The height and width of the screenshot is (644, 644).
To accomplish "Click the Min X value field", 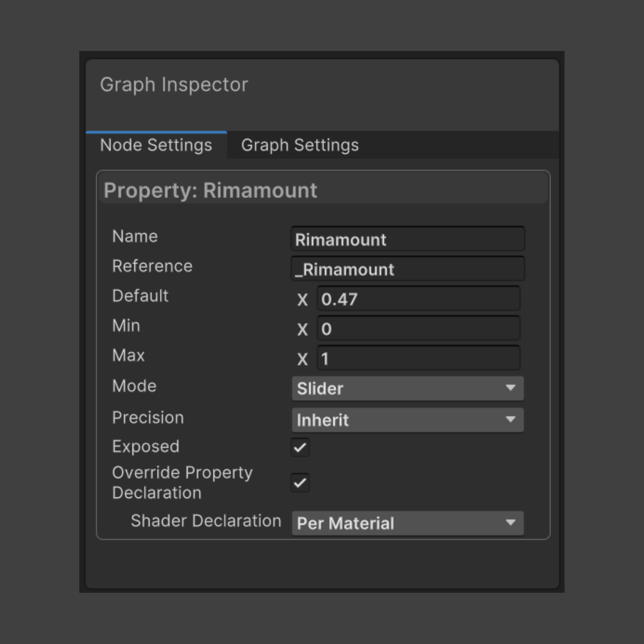I will [x=419, y=328].
